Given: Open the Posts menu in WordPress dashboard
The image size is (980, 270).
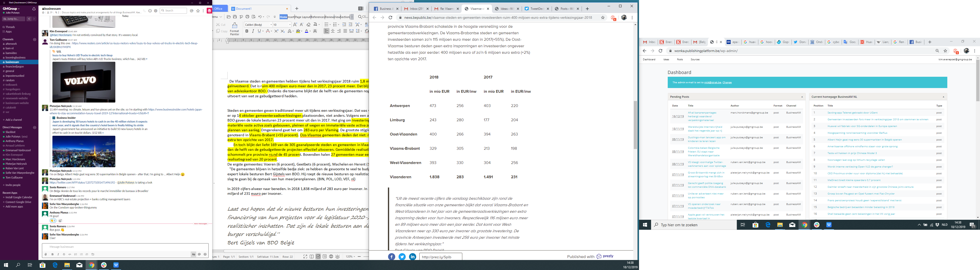Looking at the screenshot, I should click(680, 59).
